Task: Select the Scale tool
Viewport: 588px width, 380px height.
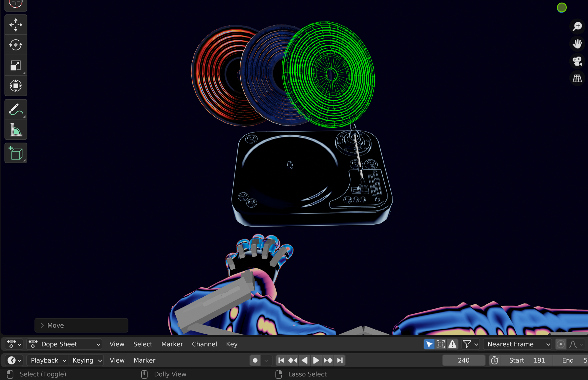Action: point(16,65)
